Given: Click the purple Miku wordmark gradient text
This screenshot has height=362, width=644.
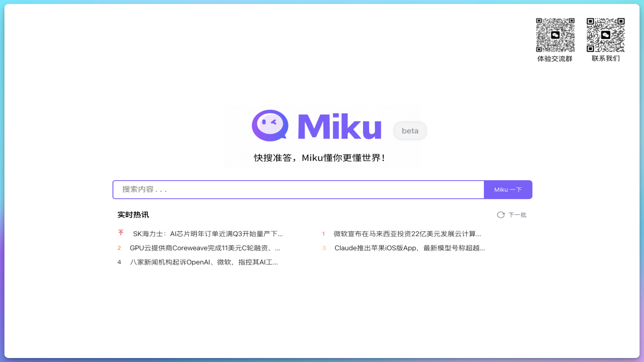Looking at the screenshot, I should [339, 127].
